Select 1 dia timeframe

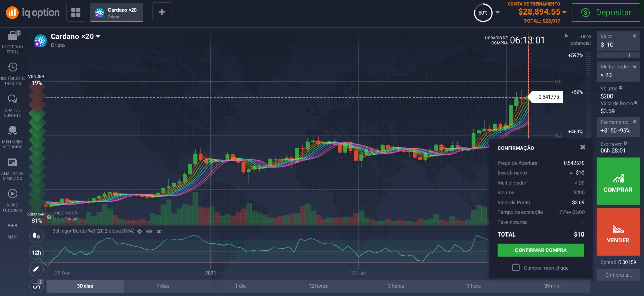coord(240,286)
